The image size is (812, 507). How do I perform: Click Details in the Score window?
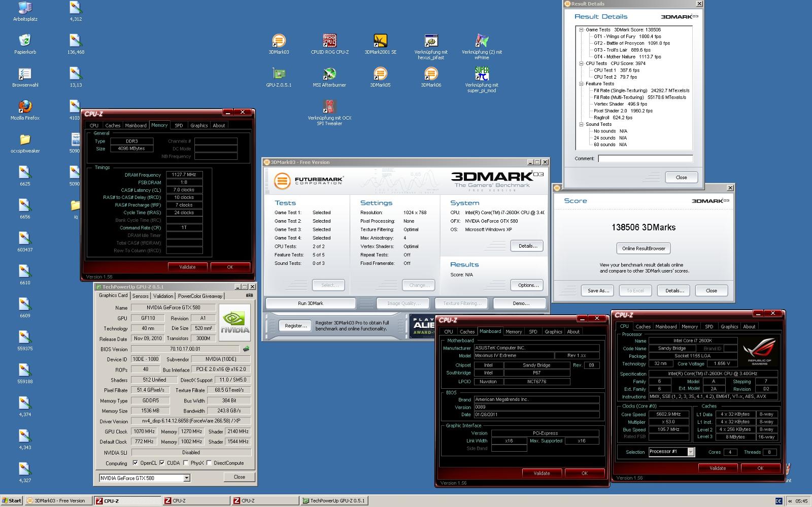tap(674, 291)
